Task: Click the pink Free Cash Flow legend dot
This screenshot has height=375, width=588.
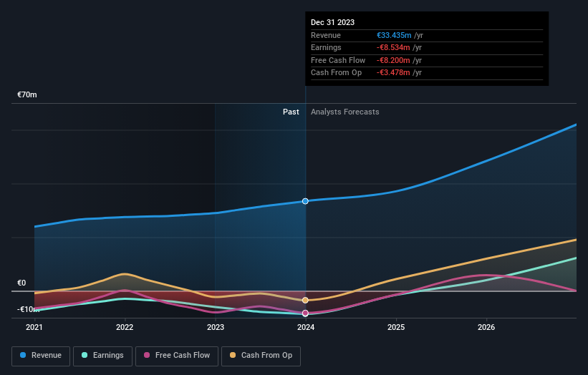Action: click(x=147, y=355)
